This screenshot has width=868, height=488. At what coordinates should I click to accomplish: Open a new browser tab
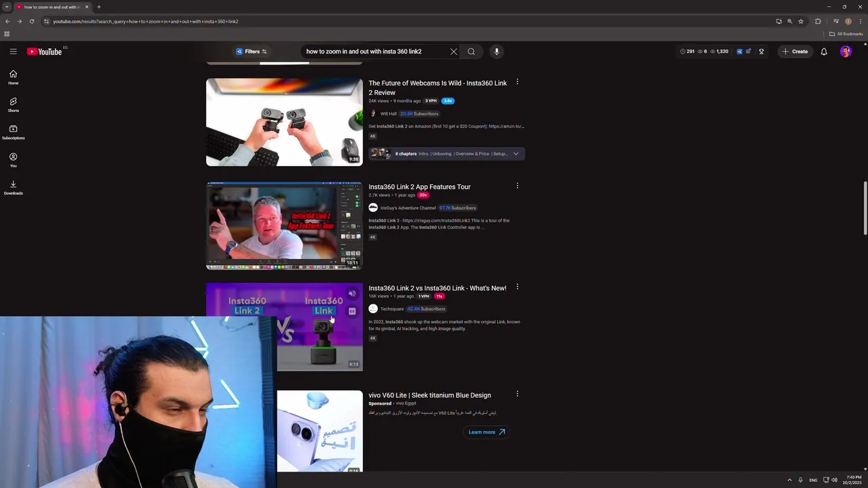99,7
